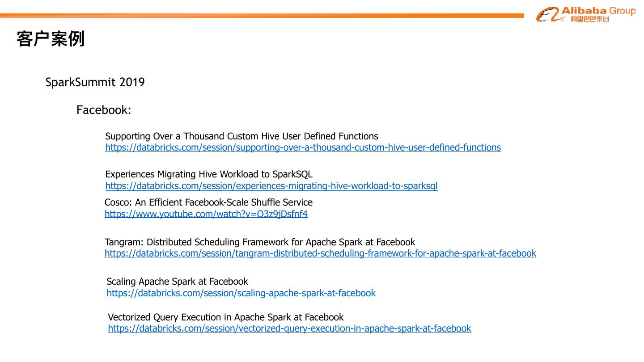Open the custom Hive user-defined functions link
The height and width of the screenshot is (362, 644).
click(303, 147)
